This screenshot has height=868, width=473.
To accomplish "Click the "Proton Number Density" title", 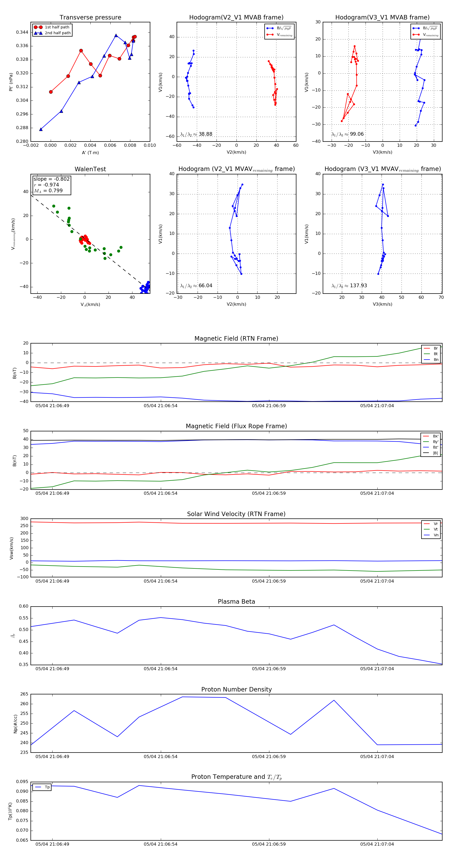I will pos(236,689).
